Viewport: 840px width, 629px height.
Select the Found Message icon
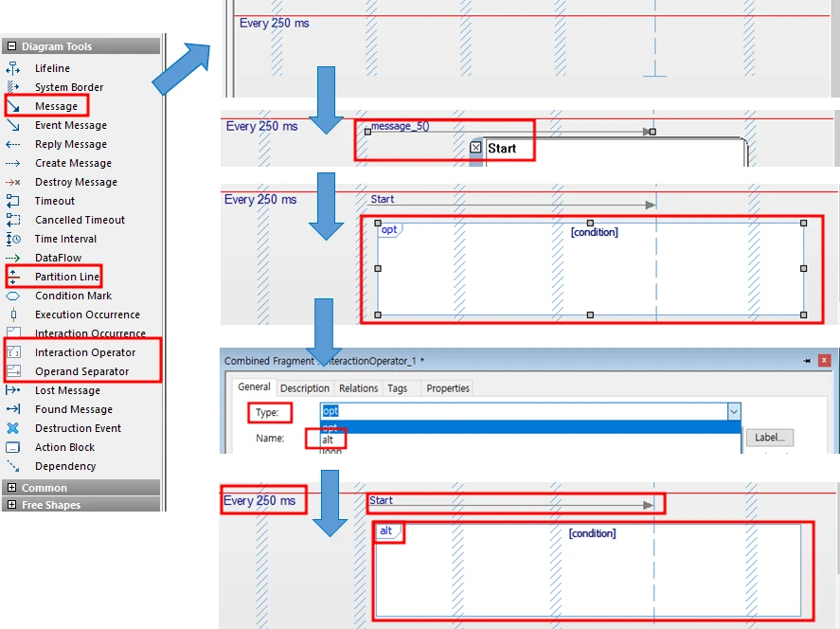click(x=13, y=409)
